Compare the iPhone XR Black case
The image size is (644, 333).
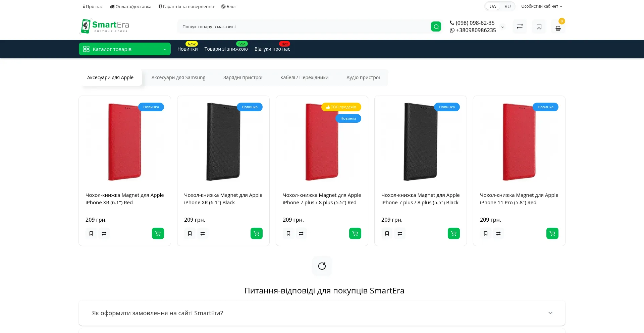click(203, 233)
